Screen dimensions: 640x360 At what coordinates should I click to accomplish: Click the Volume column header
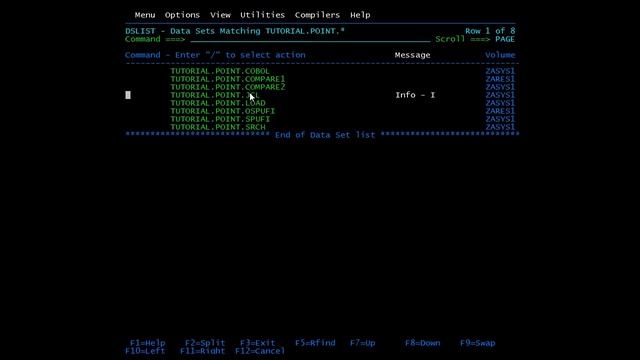coord(500,55)
